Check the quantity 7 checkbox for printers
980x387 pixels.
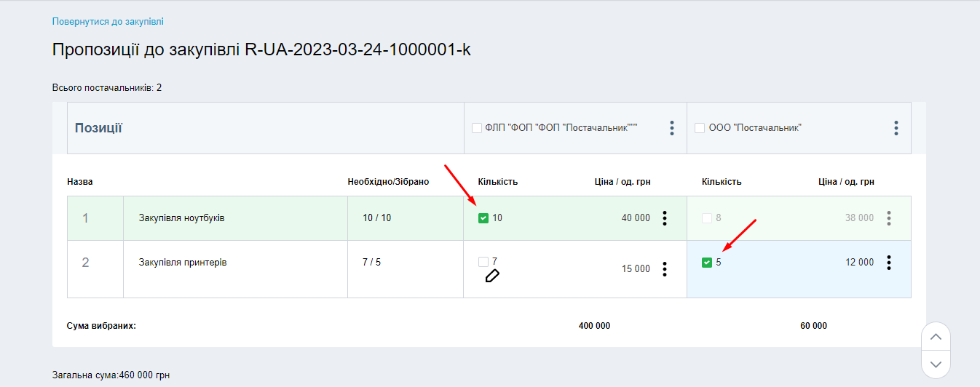(483, 262)
